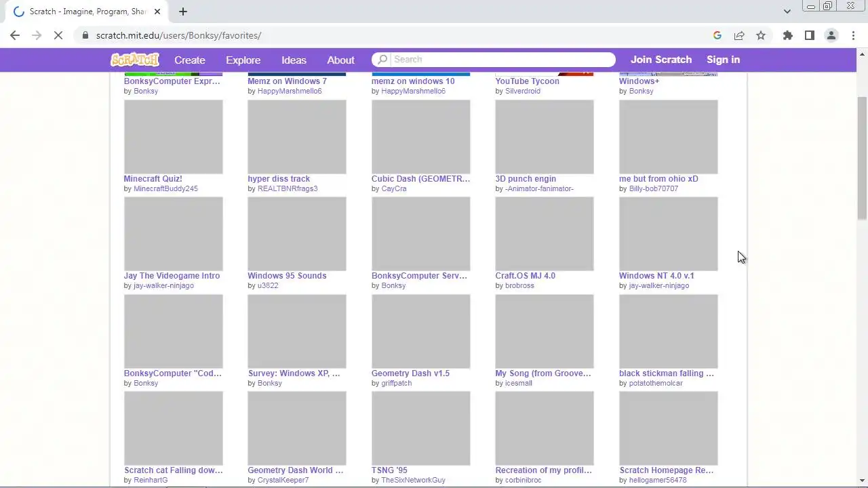Select the Scratch browser tab
The width and height of the screenshot is (868, 488).
88,12
